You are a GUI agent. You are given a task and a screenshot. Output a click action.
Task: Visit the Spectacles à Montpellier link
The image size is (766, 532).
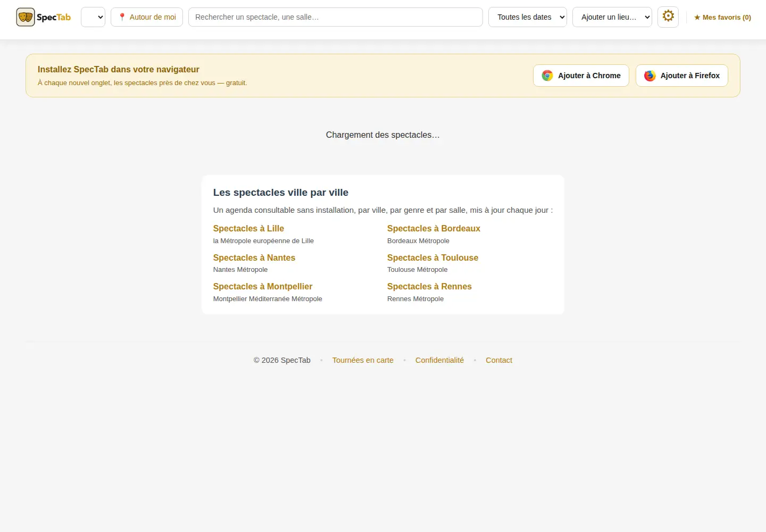[263, 286]
